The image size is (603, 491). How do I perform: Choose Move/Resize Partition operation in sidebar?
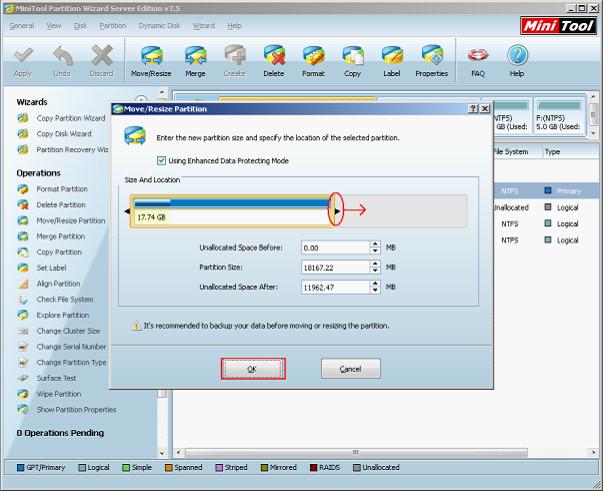[x=61, y=221]
